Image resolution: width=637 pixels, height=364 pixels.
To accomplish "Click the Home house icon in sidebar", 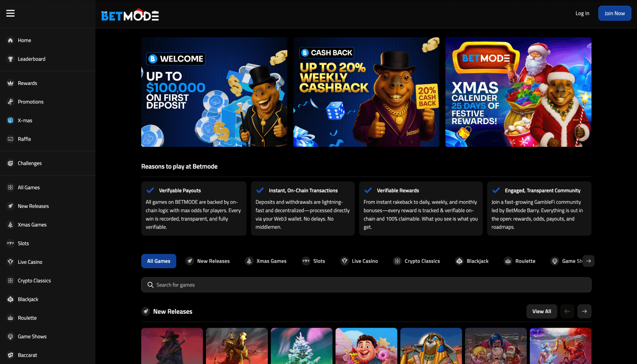I will 11,40.
